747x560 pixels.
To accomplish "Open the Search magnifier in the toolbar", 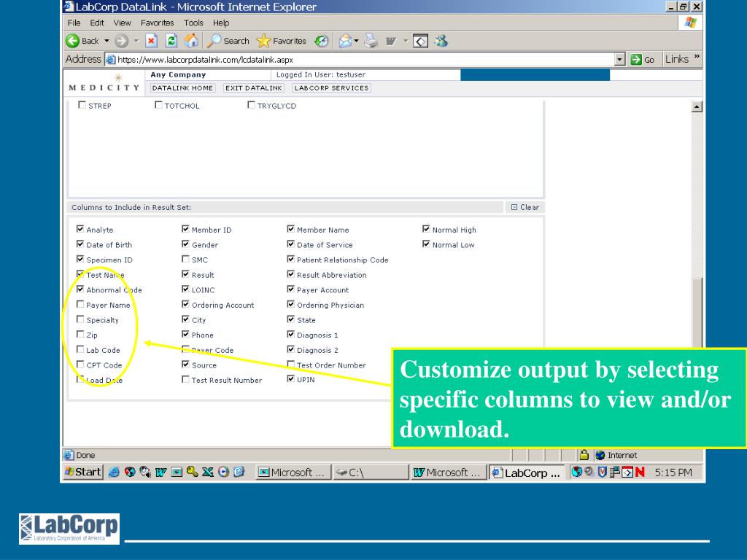I will point(214,41).
